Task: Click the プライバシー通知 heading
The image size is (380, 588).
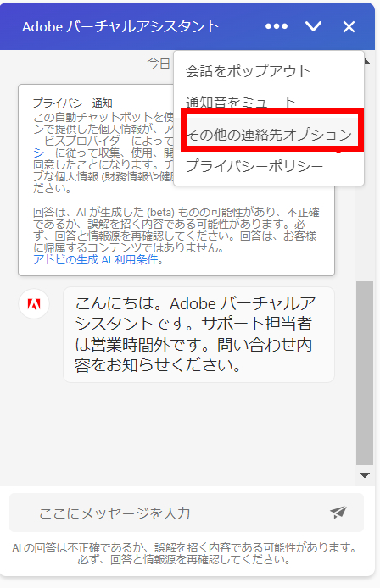Action: 73,103
